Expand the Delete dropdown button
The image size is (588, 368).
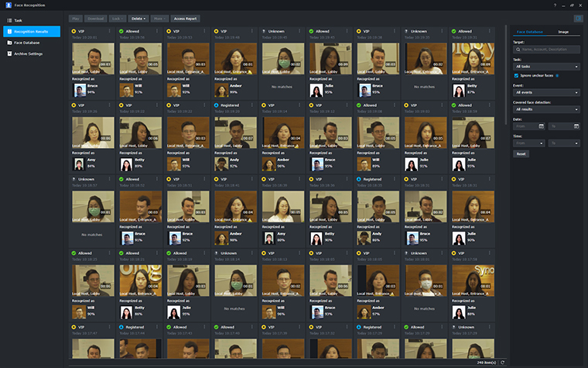coord(138,19)
